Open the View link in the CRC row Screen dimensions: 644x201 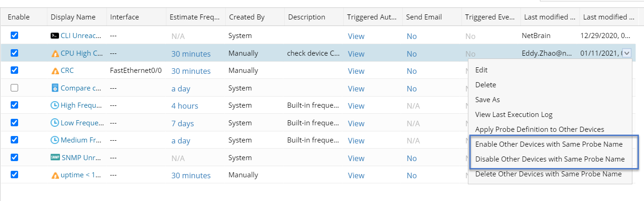tap(356, 71)
